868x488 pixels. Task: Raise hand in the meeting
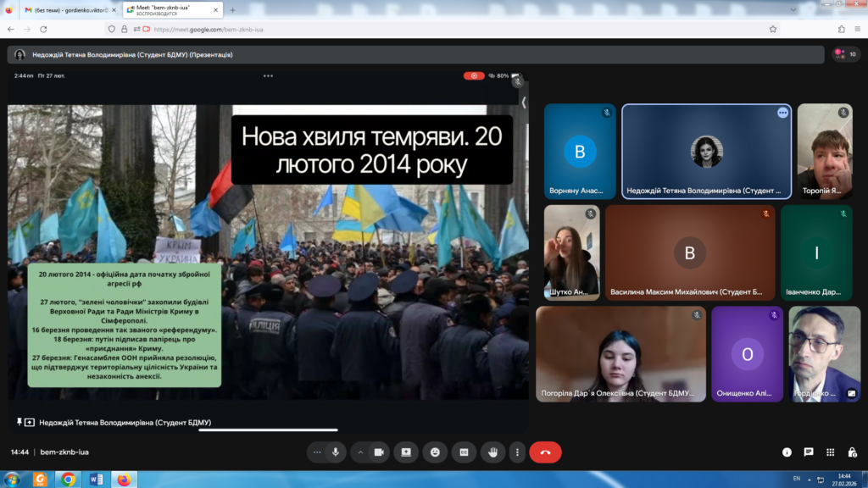click(x=492, y=452)
